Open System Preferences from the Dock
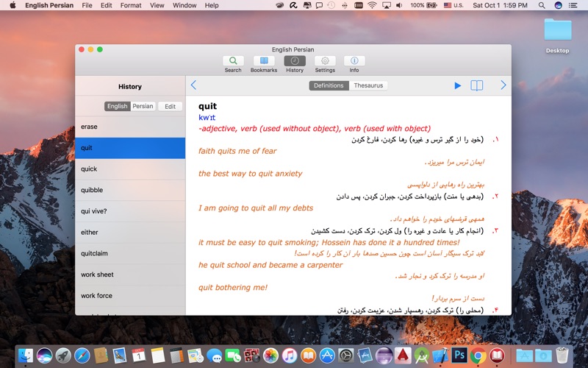The height and width of the screenshot is (368, 588). tap(346, 355)
